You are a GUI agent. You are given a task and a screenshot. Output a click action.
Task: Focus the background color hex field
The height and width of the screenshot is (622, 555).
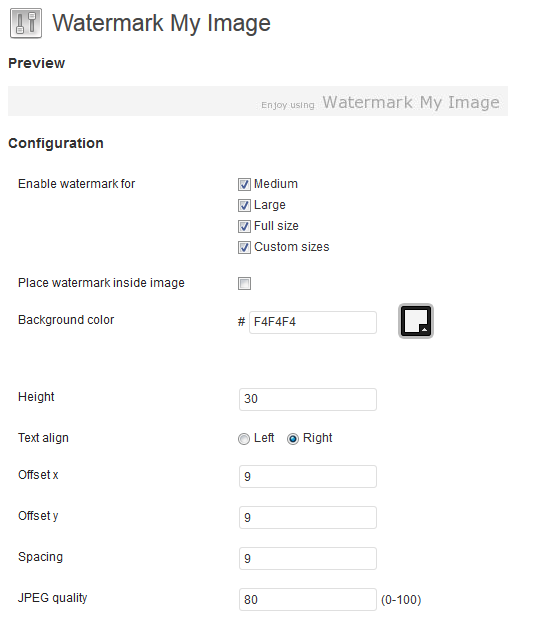pyautogui.click(x=313, y=322)
